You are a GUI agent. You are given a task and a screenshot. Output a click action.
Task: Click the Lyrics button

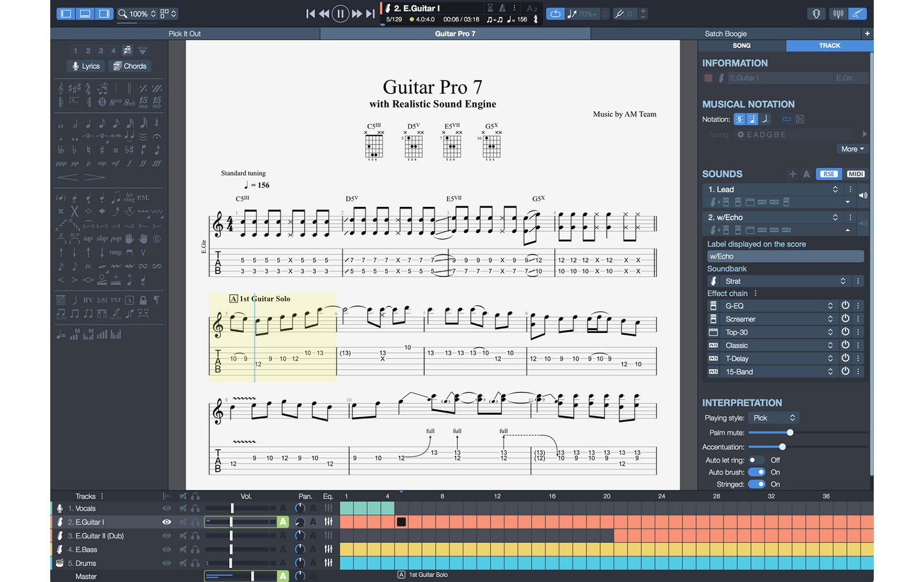click(85, 66)
